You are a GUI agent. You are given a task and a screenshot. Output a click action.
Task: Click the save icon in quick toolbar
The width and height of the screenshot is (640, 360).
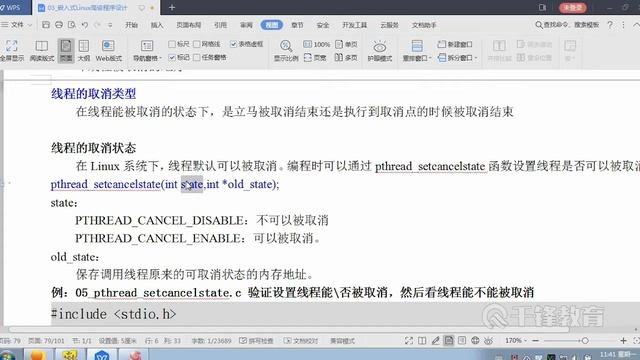[x=46, y=25]
